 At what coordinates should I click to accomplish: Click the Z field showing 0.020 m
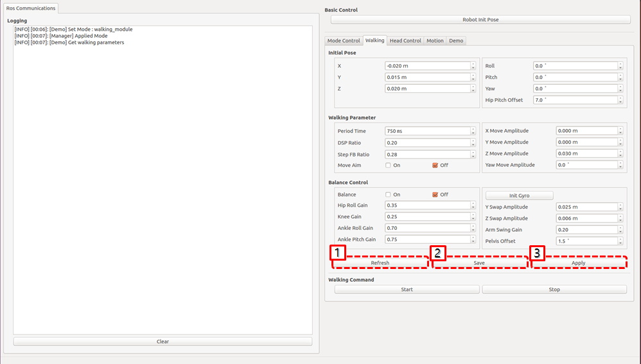tap(428, 89)
